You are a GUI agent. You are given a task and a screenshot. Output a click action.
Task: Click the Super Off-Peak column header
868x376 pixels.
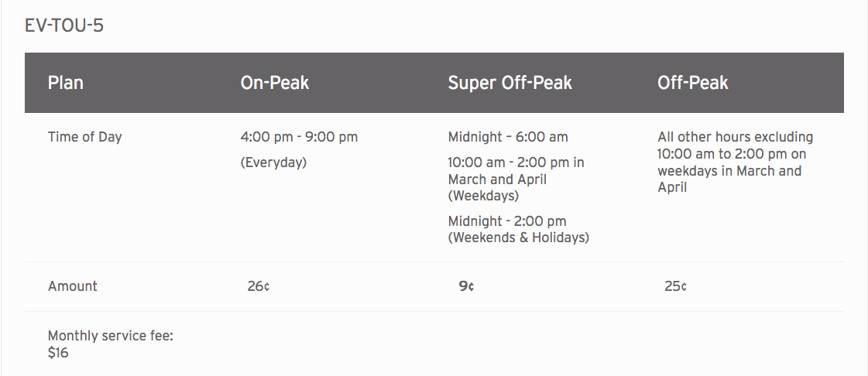click(x=509, y=83)
